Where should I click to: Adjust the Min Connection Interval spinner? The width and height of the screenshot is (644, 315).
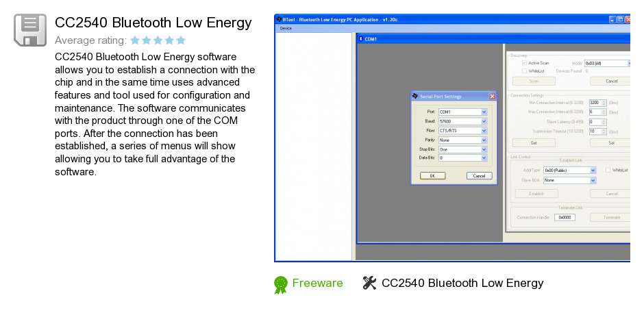[604, 102]
